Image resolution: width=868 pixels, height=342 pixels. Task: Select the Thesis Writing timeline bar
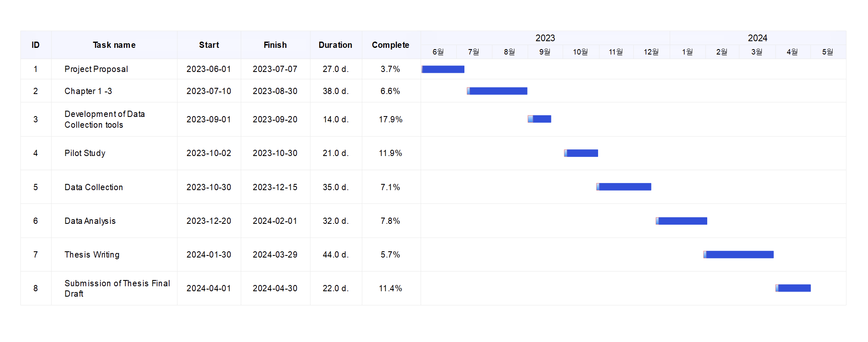pyautogui.click(x=738, y=255)
